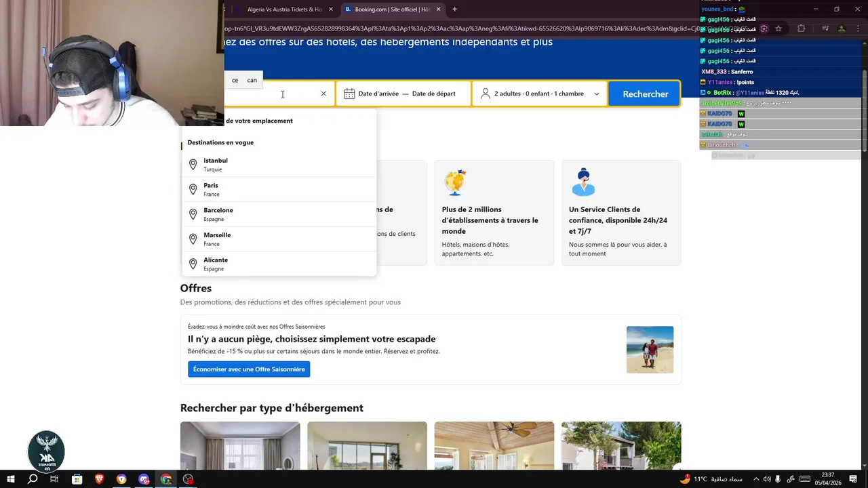Open Brave browser from taskbar
868x488 pixels.
coord(100,479)
